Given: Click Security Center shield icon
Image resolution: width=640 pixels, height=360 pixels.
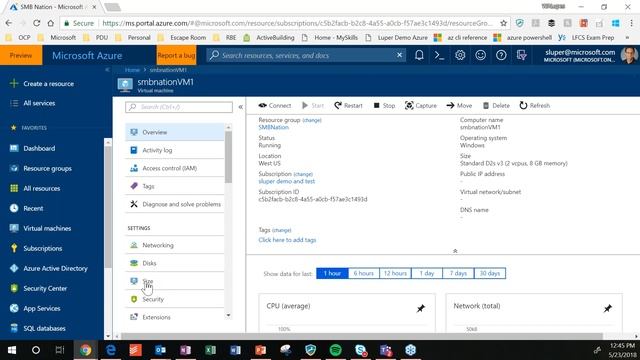Looking at the screenshot, I should tap(14, 288).
